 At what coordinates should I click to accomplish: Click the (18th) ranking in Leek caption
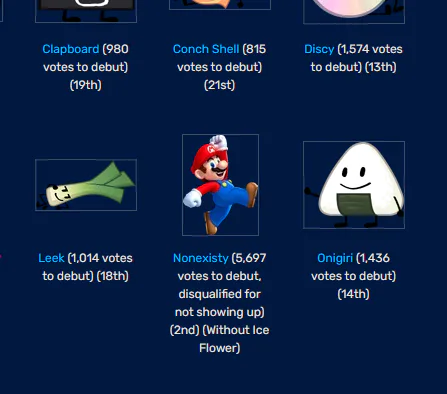coord(113,276)
